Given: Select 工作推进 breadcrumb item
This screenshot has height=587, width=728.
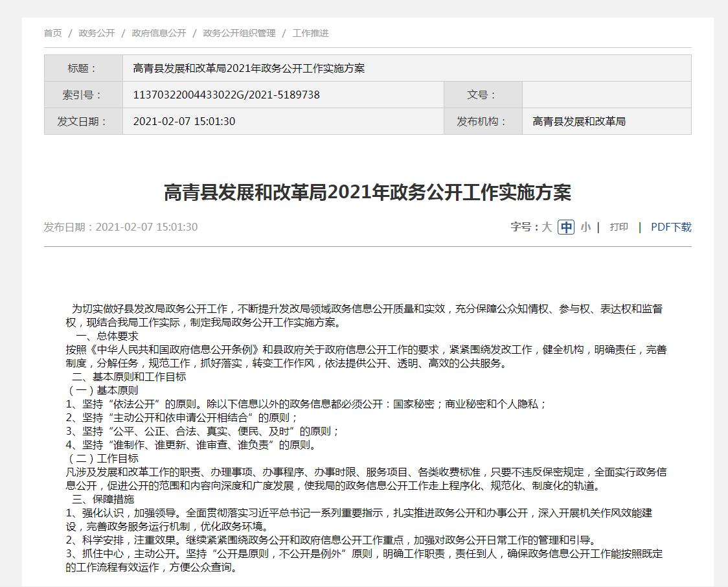Looking at the screenshot, I should point(310,33).
